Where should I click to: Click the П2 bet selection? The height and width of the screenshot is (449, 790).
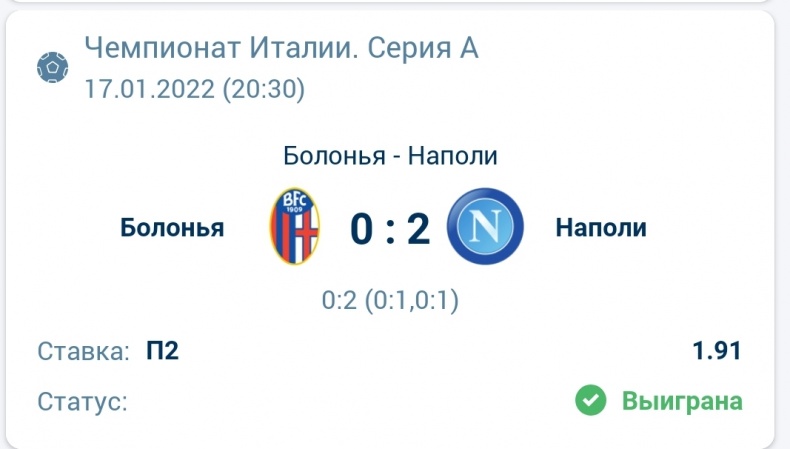(x=162, y=350)
